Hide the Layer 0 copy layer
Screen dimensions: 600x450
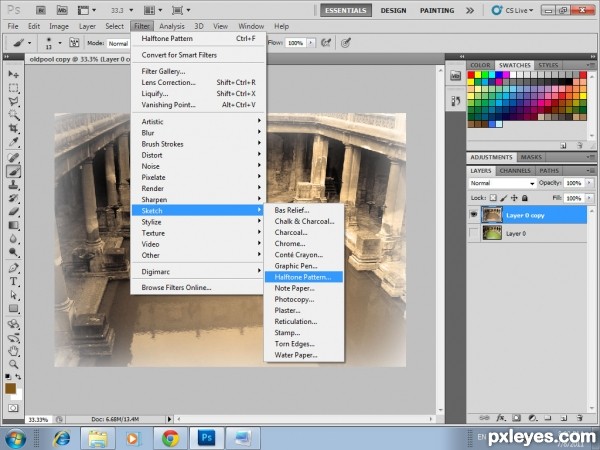pyautogui.click(x=474, y=215)
